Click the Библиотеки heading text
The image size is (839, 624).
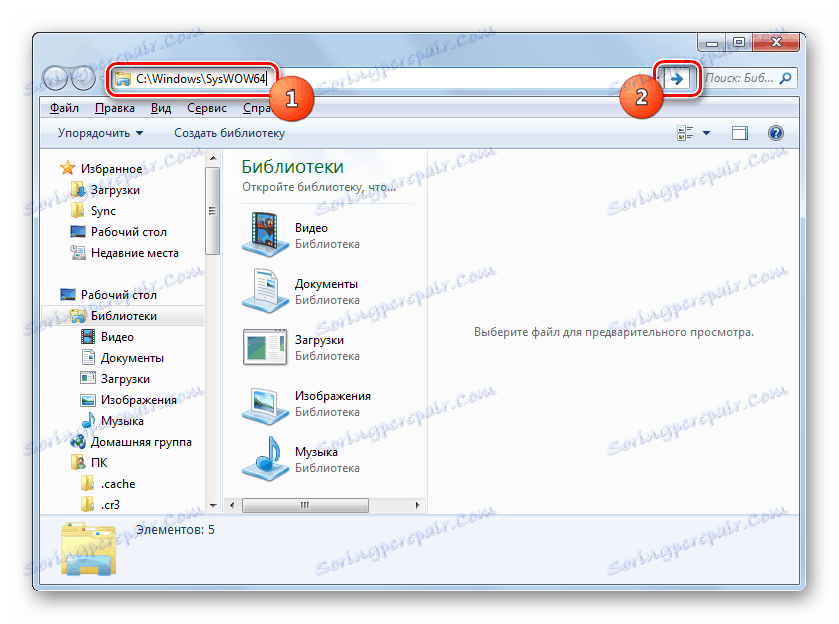click(292, 167)
